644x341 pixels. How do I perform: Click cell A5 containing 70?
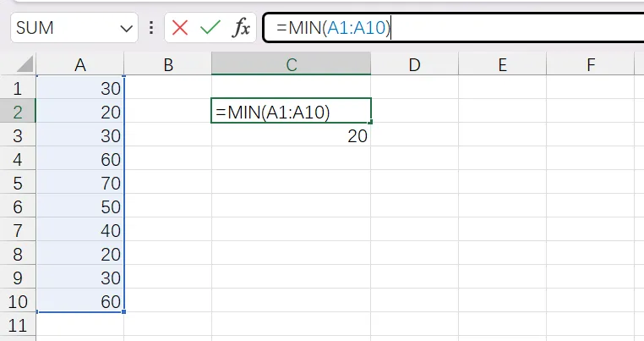(x=80, y=183)
